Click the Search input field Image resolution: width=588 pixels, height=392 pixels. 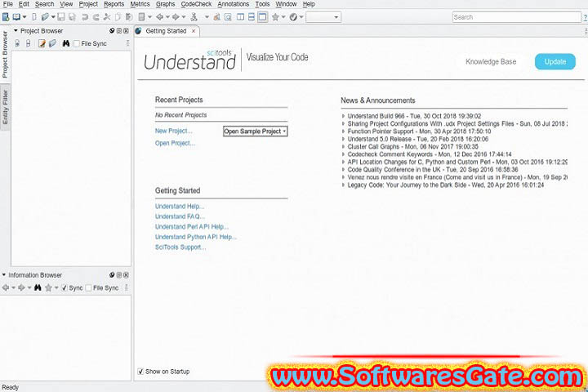[516, 17]
